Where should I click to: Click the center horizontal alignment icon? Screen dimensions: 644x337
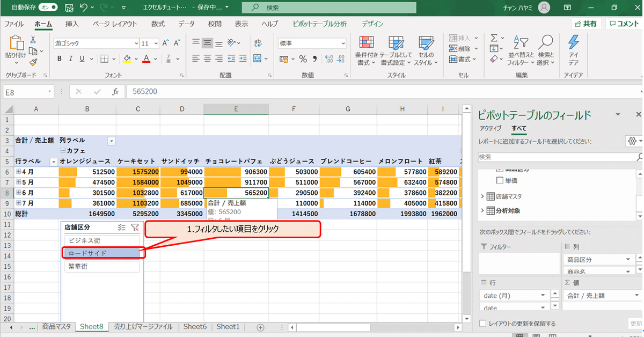pyautogui.click(x=207, y=58)
